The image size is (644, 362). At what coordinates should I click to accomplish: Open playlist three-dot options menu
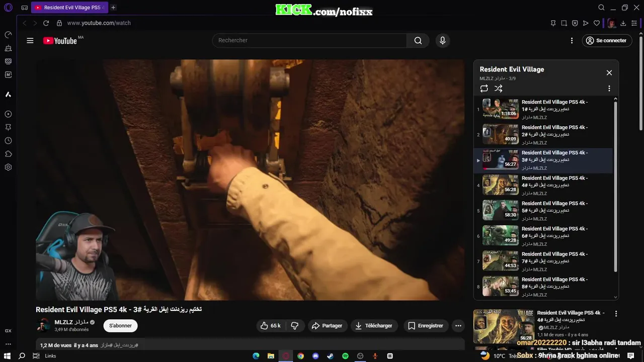point(609,88)
